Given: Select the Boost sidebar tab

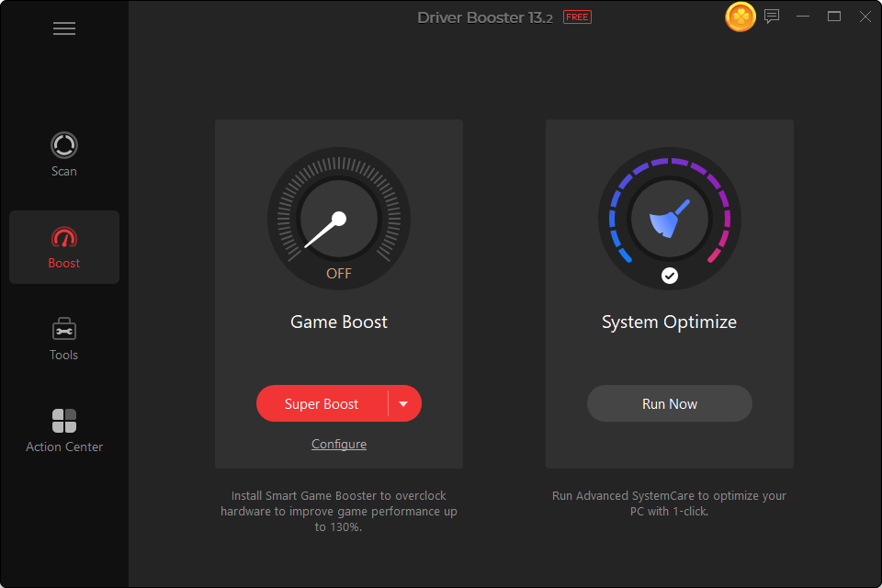Looking at the screenshot, I should tap(64, 247).
